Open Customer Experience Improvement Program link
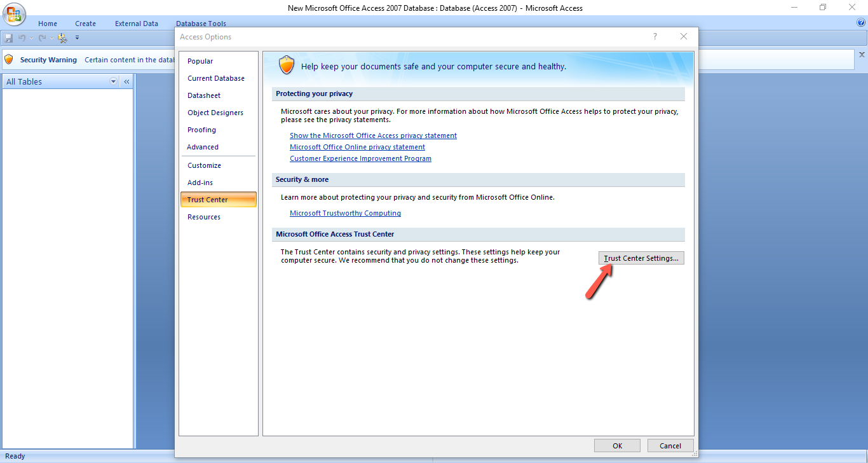Screen dimensions: 868x463 coord(360,158)
